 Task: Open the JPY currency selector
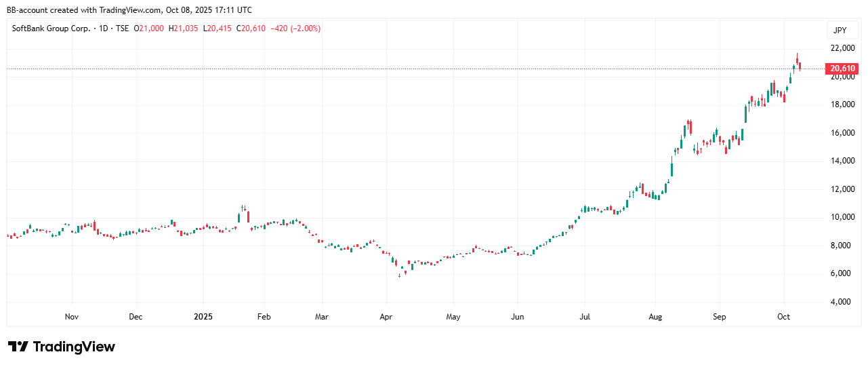click(840, 31)
